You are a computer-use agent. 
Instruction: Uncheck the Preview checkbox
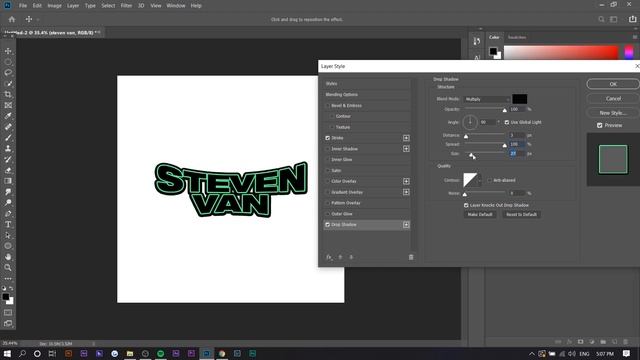(x=600, y=125)
